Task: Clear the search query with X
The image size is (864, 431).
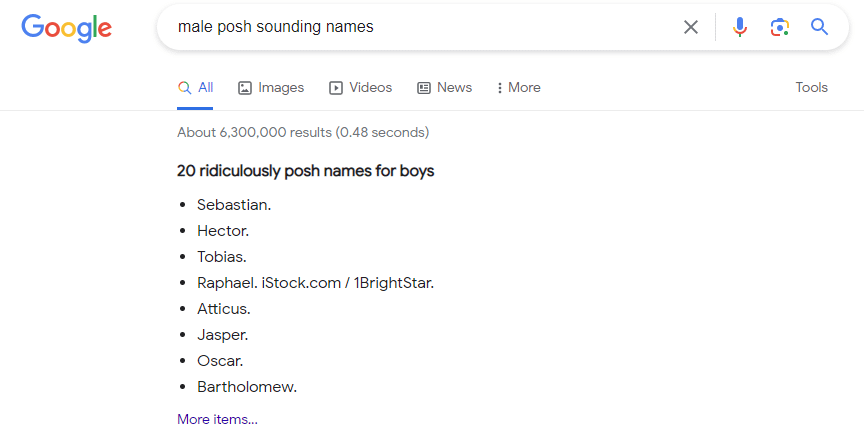Action: coord(691,27)
